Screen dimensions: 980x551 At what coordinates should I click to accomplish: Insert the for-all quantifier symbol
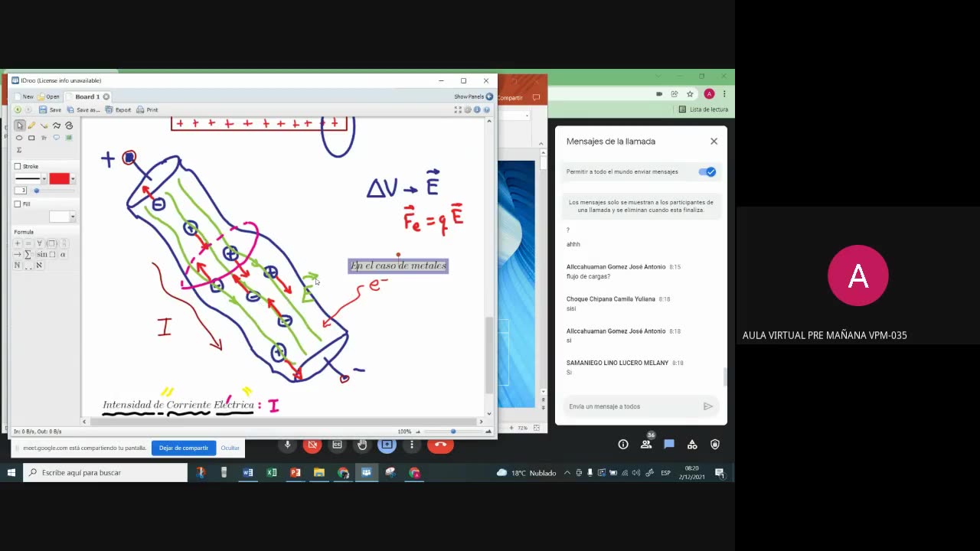39,243
